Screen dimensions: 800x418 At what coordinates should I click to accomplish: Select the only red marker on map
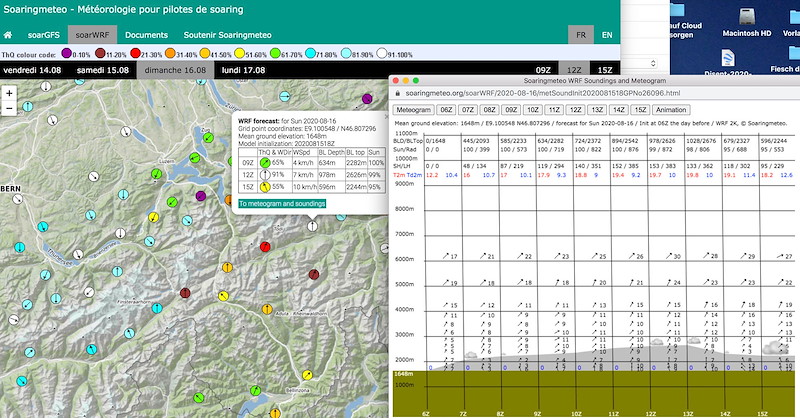(265, 247)
